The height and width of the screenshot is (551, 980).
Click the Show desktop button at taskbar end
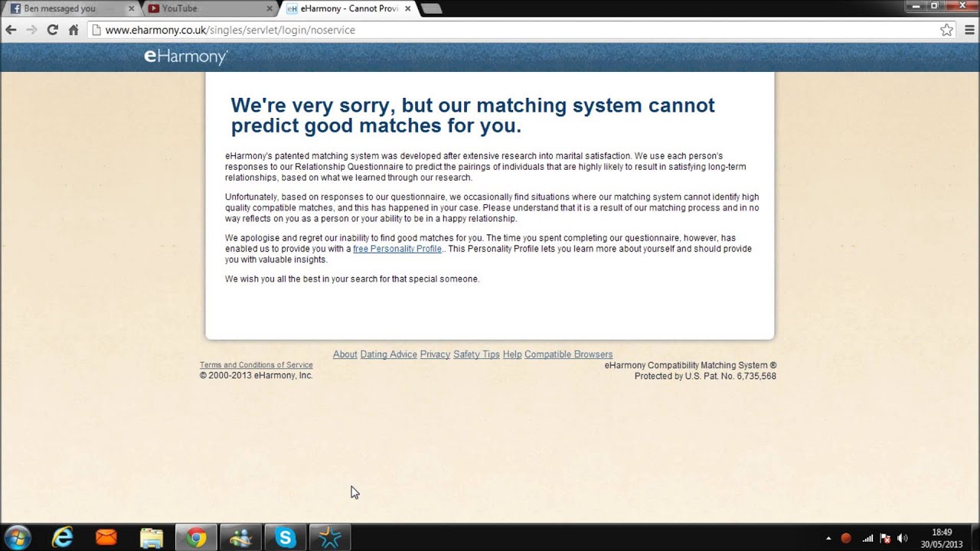(975, 538)
